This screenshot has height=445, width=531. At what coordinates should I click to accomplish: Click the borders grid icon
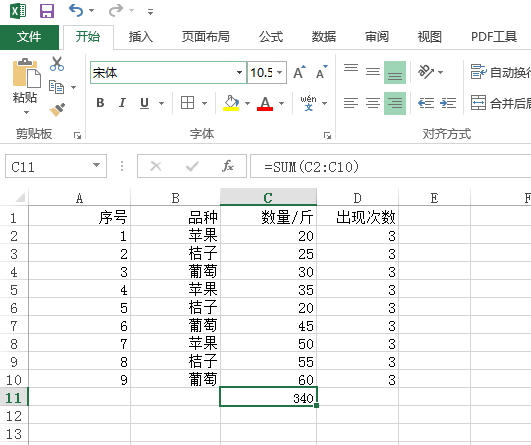pos(187,103)
